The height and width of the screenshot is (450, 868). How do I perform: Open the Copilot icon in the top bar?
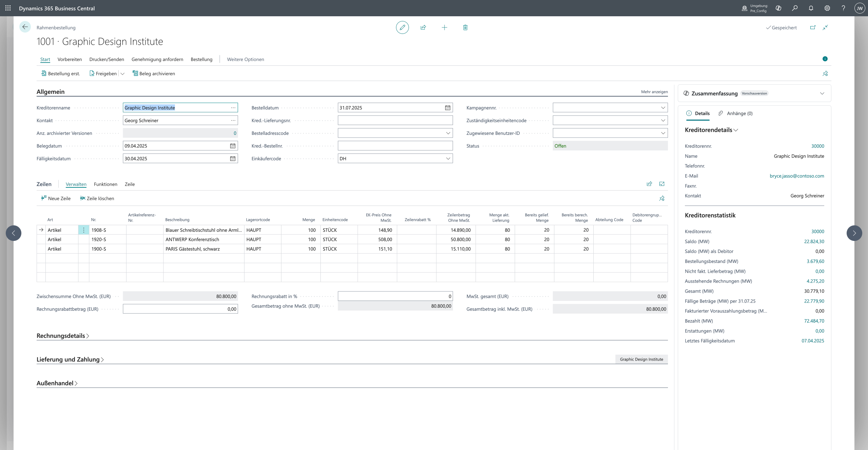point(778,8)
